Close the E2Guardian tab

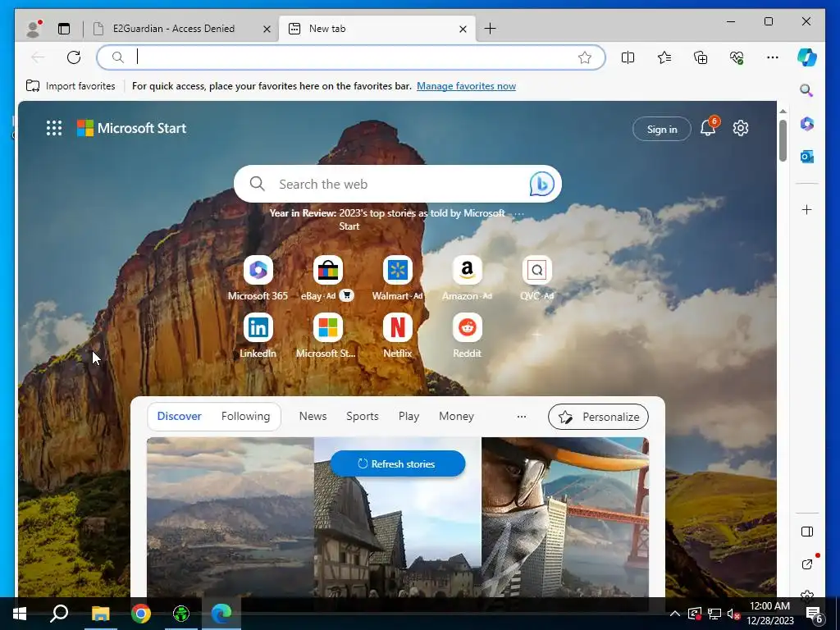[x=267, y=29]
